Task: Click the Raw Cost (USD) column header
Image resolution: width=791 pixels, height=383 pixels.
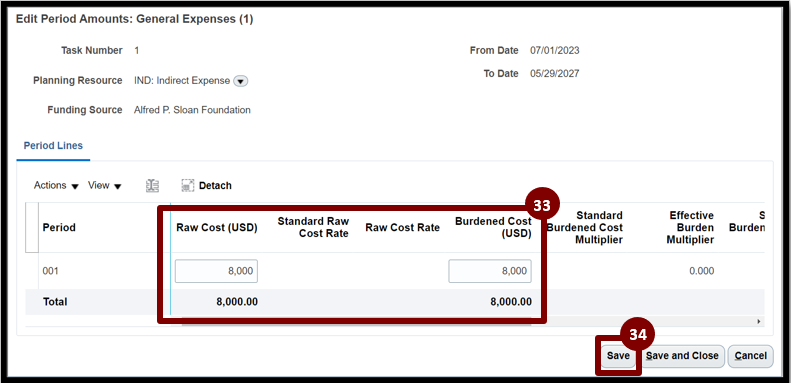Action: tap(217, 228)
